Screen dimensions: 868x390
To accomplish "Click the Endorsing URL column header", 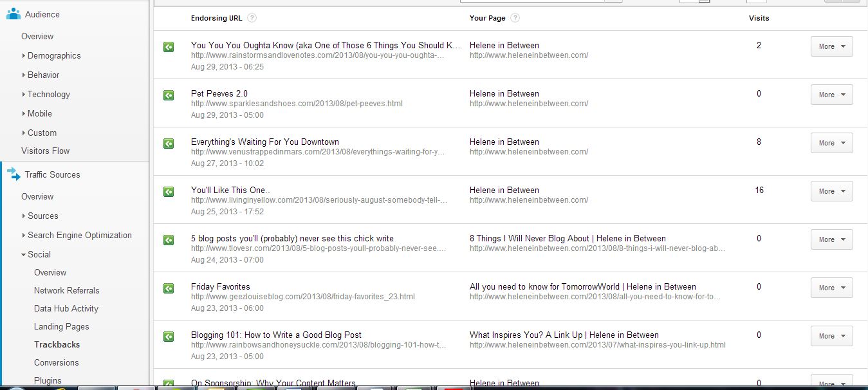I will 217,18.
